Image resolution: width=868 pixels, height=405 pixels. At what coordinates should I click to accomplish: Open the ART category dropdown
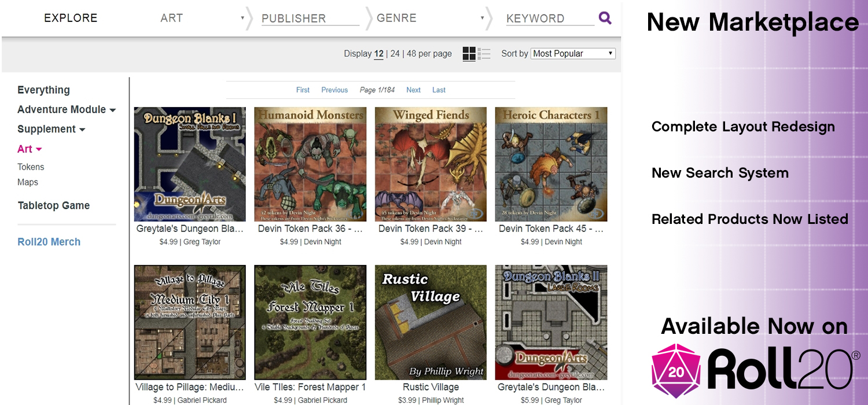coord(202,18)
